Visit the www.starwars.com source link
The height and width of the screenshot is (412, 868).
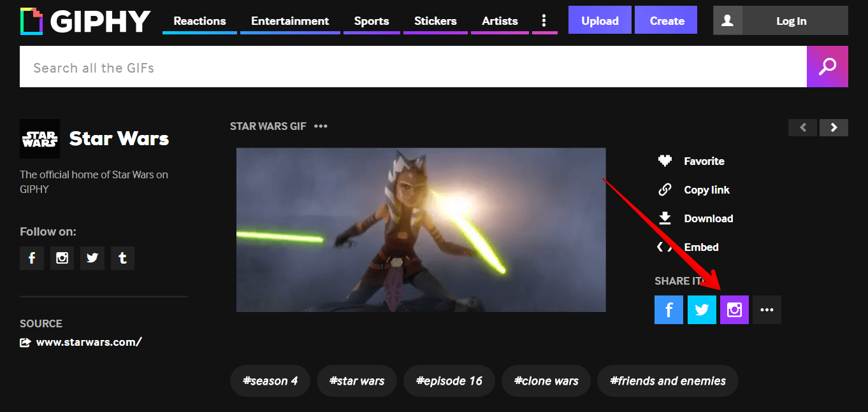(89, 342)
